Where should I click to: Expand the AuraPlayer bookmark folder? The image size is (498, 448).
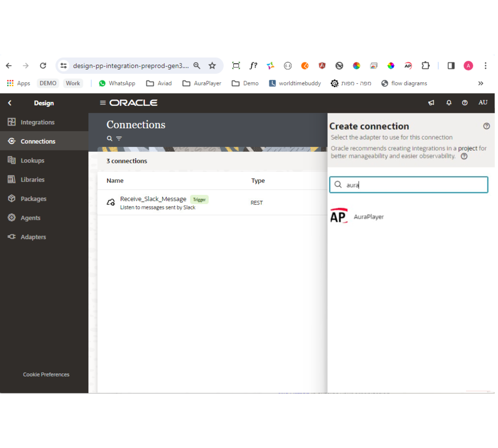point(202,83)
